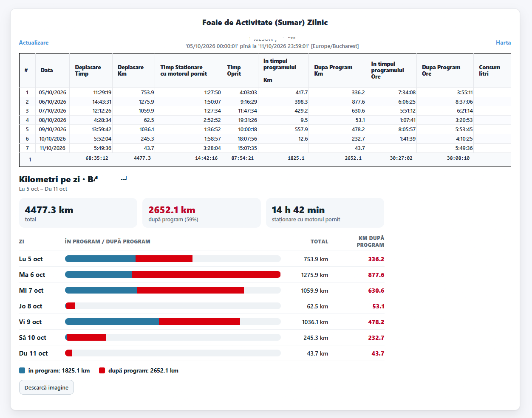Click the 1275.9 km chart total
This screenshot has width=532, height=418.
(x=314, y=275)
